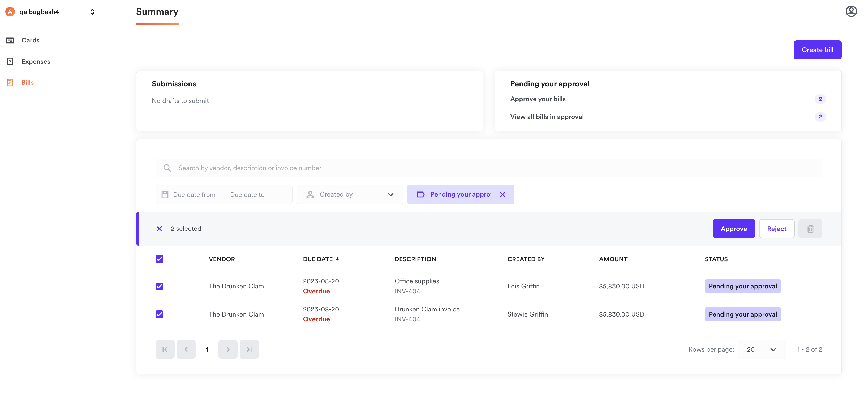
Task: Open Cards in the sidebar
Action: (30, 40)
